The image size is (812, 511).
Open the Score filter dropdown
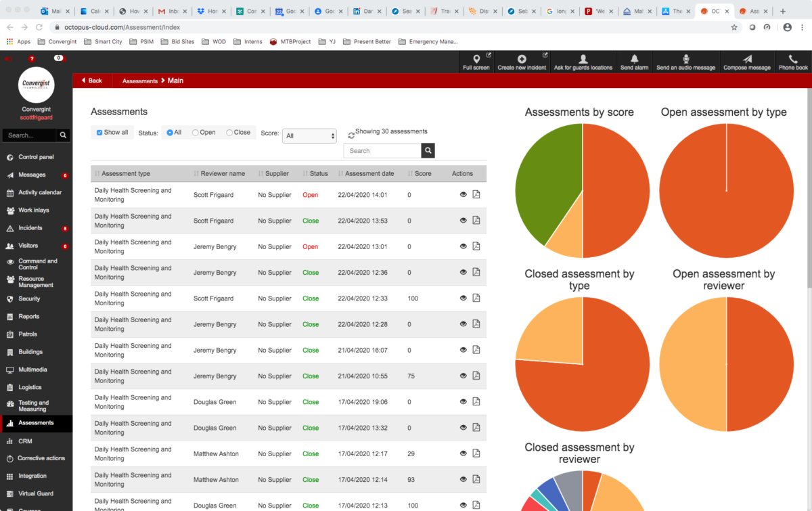[x=309, y=135]
